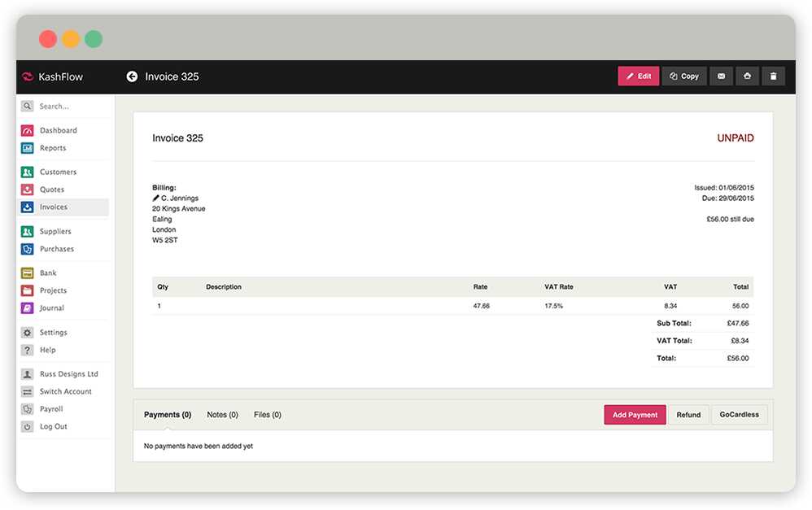Select the Payments (0) tab

(168, 415)
